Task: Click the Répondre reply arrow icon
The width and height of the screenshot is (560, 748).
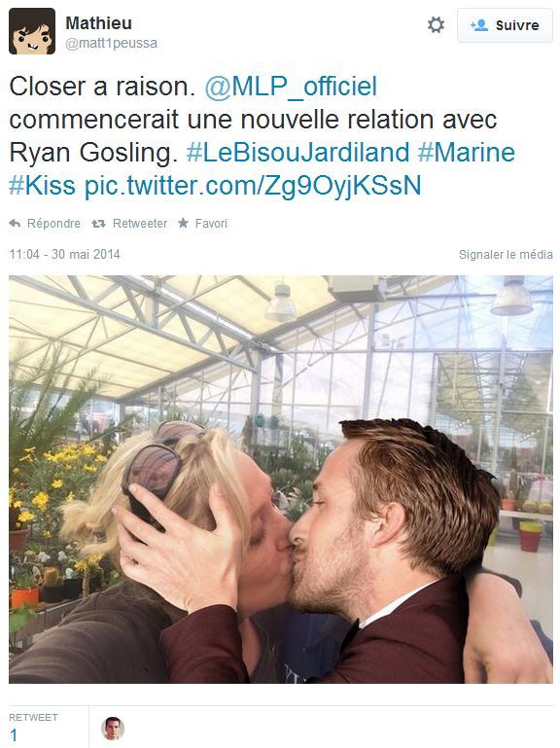Action: coord(15,224)
